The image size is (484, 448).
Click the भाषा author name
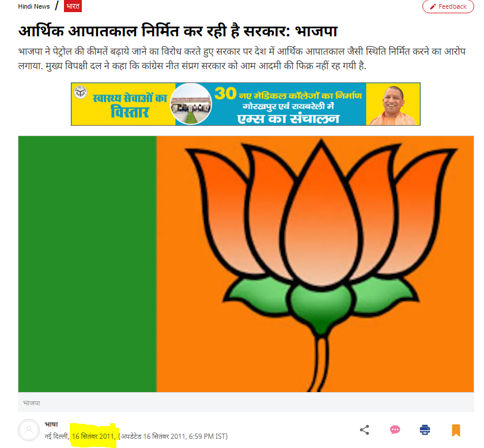click(51, 424)
